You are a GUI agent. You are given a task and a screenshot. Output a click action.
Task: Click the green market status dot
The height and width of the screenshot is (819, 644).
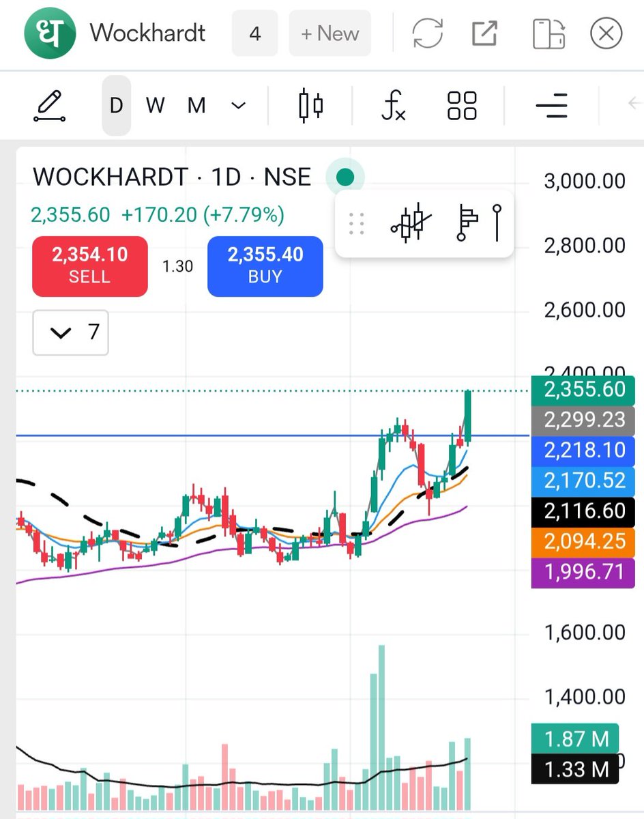345,177
